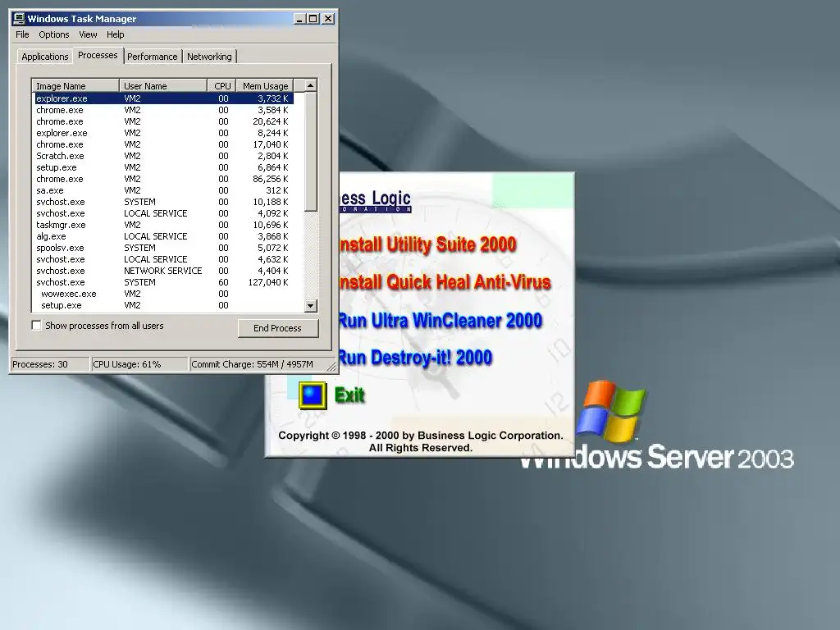The width and height of the screenshot is (840, 630).
Task: Open the File menu
Action: [x=22, y=34]
